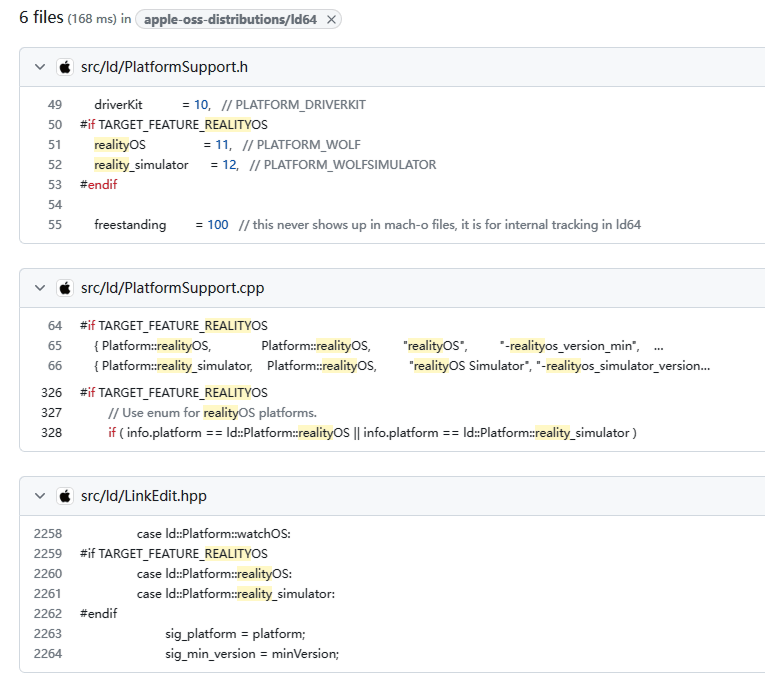The image size is (765, 688).
Task: Remove the apple-oss-distributions/ld64 filter
Action: coord(331,19)
